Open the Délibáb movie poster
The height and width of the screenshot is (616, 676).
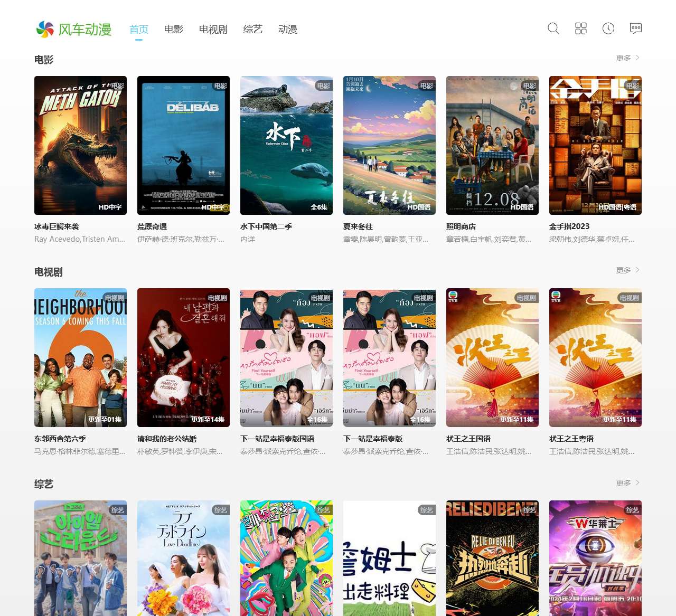click(x=183, y=145)
